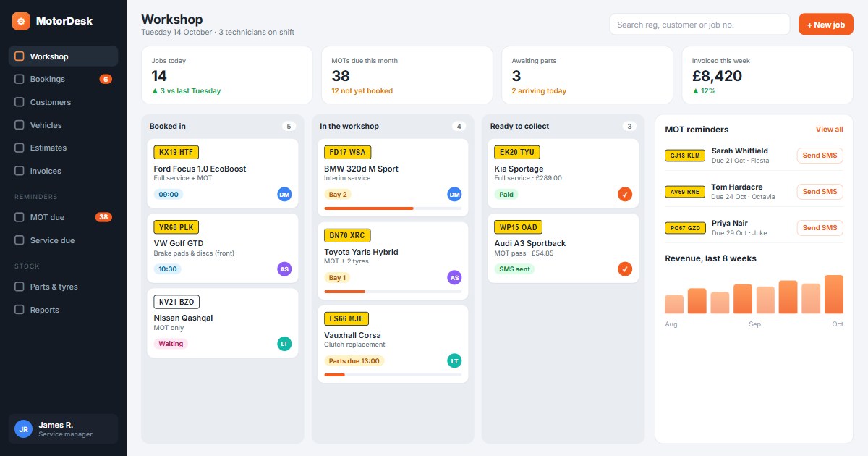868x456 pixels.
Task: Open the Toyota Yaris Hybrid job
Action: (x=393, y=261)
